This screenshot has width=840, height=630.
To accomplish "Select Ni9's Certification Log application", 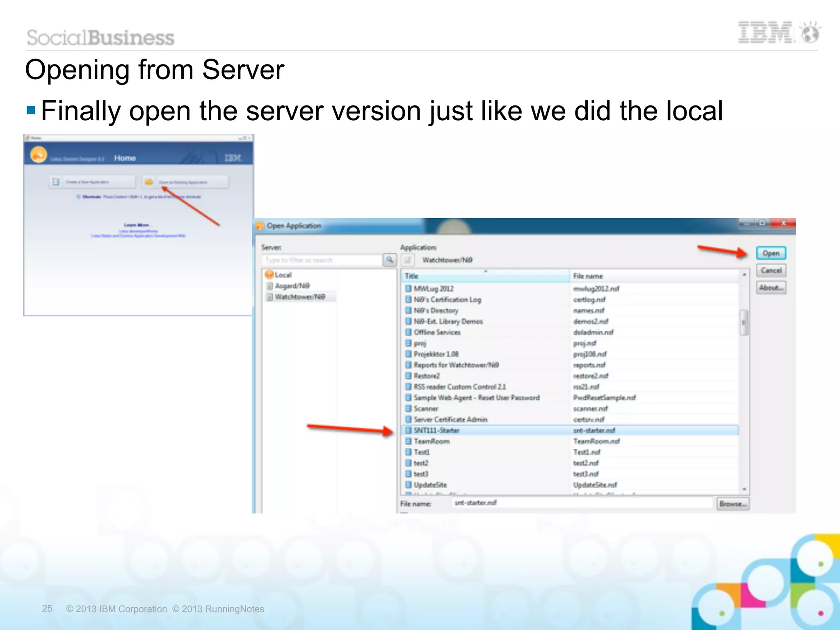I will click(570, 300).
